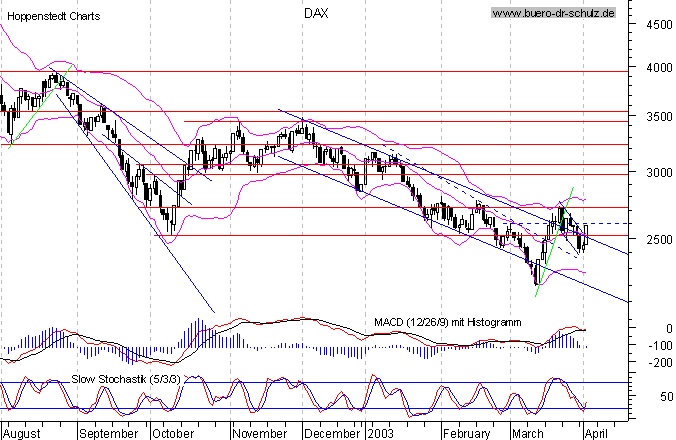676x440 pixels.
Task: Click the 4000 price axis value
Action: coord(659,68)
